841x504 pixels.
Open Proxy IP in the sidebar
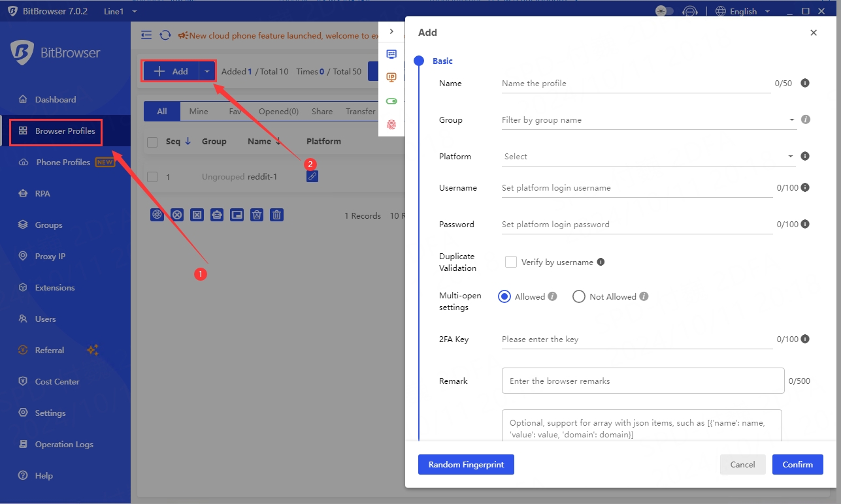tap(50, 256)
